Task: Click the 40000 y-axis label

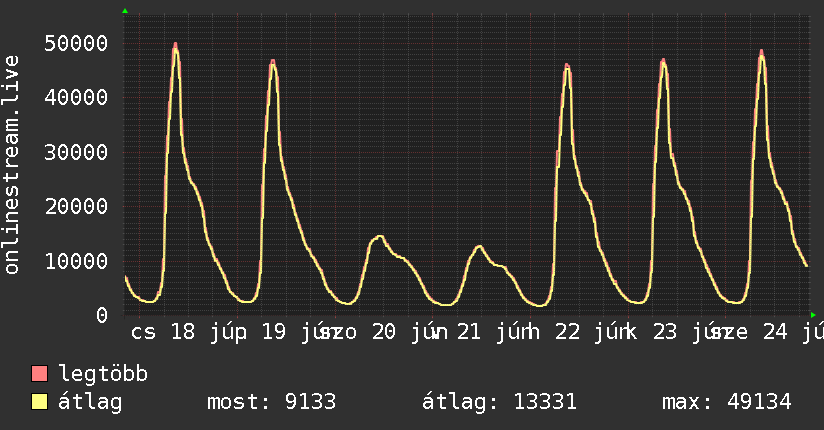Action: tap(76, 97)
